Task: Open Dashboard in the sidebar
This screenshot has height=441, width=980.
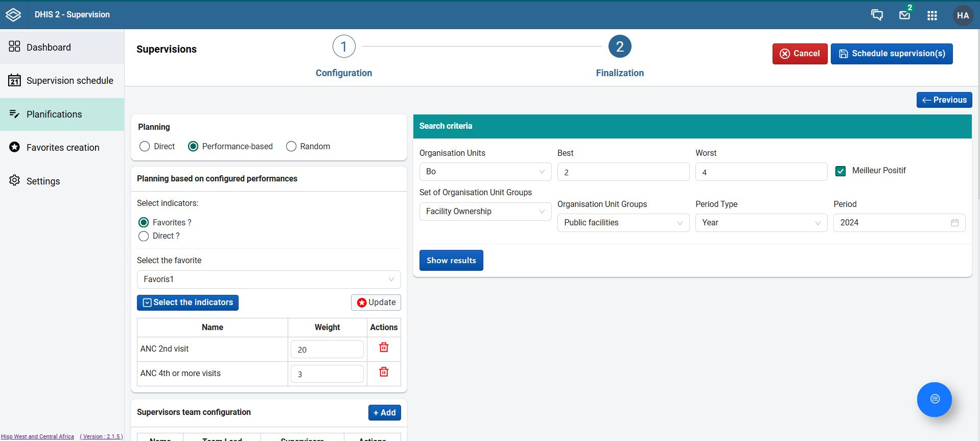Action: click(62, 48)
